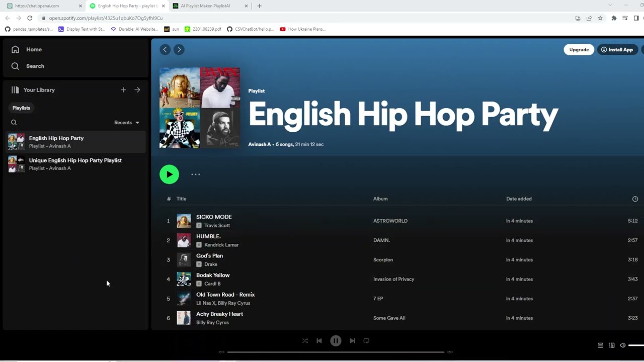Click the duration clock column header
Image resolution: width=644 pixels, height=362 pixels.
pyautogui.click(x=635, y=199)
